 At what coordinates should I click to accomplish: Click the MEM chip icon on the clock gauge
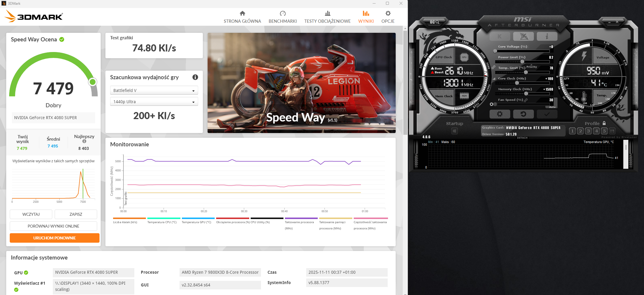[x=464, y=96]
